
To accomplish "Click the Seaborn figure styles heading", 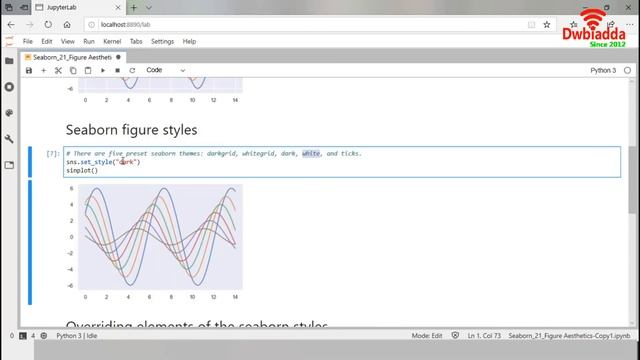I will 131,130.
